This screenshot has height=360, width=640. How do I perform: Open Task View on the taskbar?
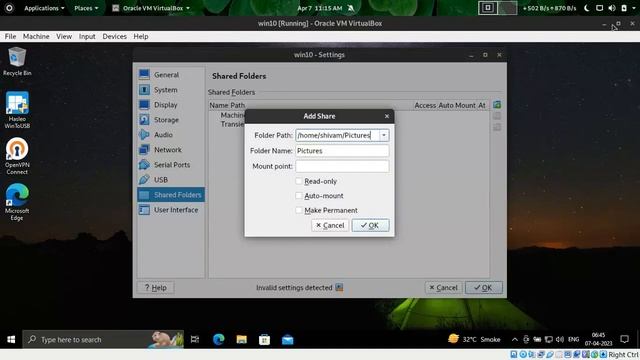[195, 340]
